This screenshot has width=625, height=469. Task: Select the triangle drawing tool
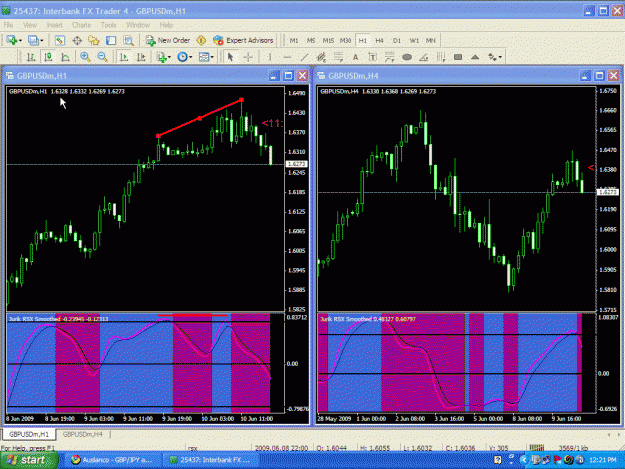coord(475,57)
